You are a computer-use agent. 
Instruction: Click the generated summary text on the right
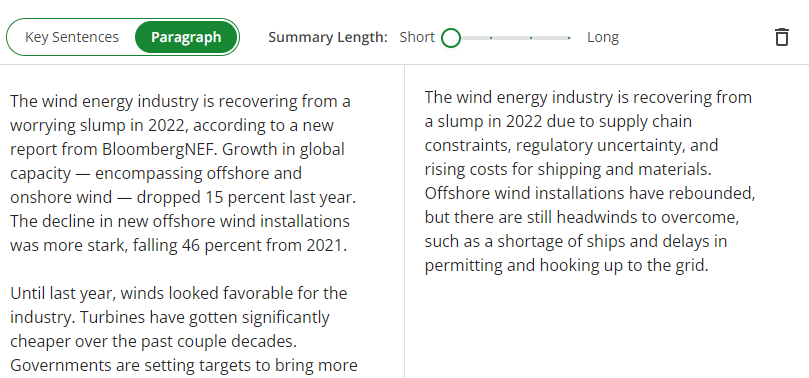click(x=590, y=181)
